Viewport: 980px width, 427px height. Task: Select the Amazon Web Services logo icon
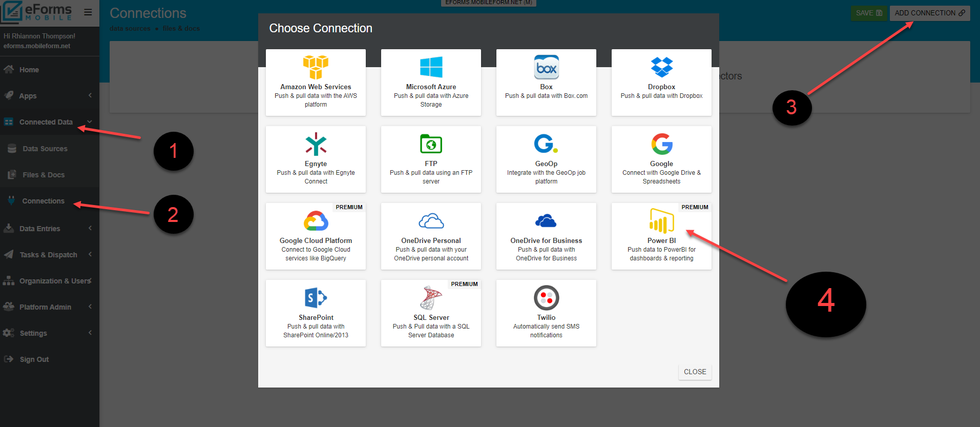316,67
